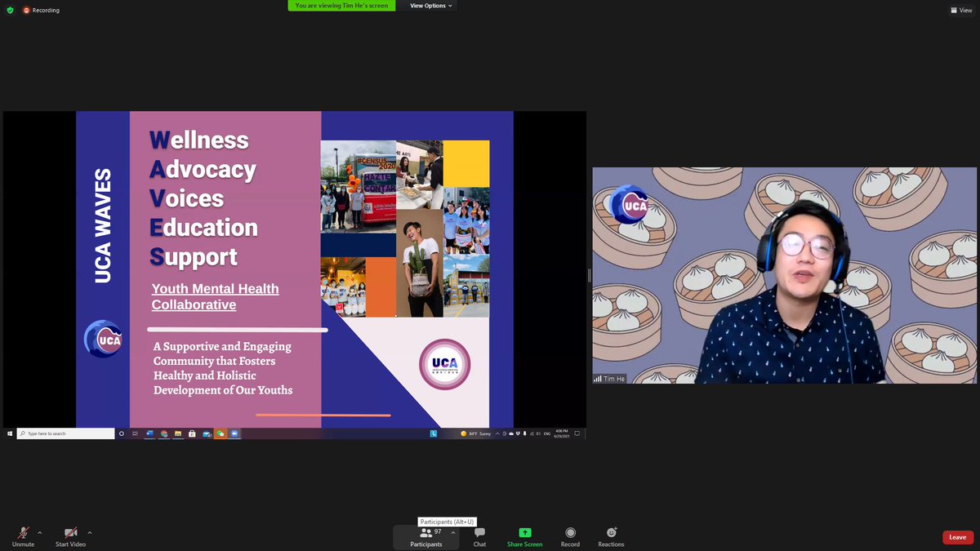Open the Participants panel

pyautogui.click(x=425, y=536)
